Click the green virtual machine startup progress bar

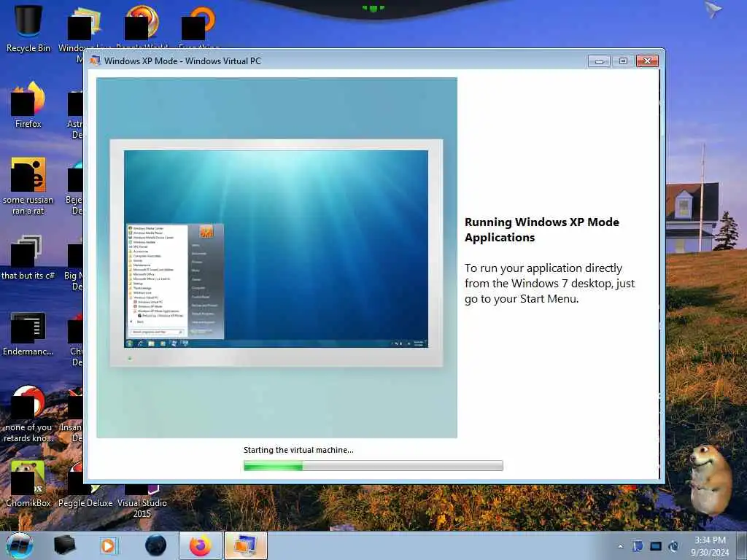click(x=373, y=466)
